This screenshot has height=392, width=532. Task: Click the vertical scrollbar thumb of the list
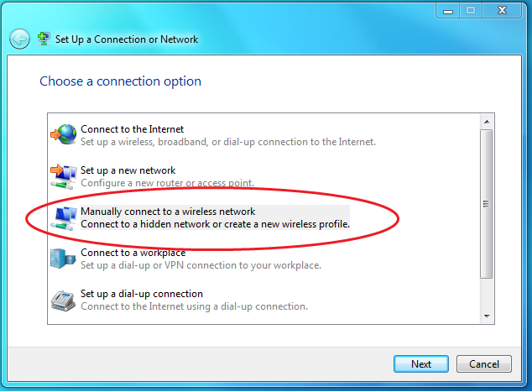pos(487,204)
